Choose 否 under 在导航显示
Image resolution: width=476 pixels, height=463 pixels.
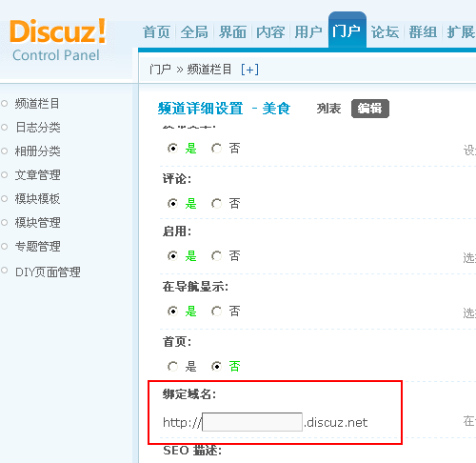click(216, 312)
